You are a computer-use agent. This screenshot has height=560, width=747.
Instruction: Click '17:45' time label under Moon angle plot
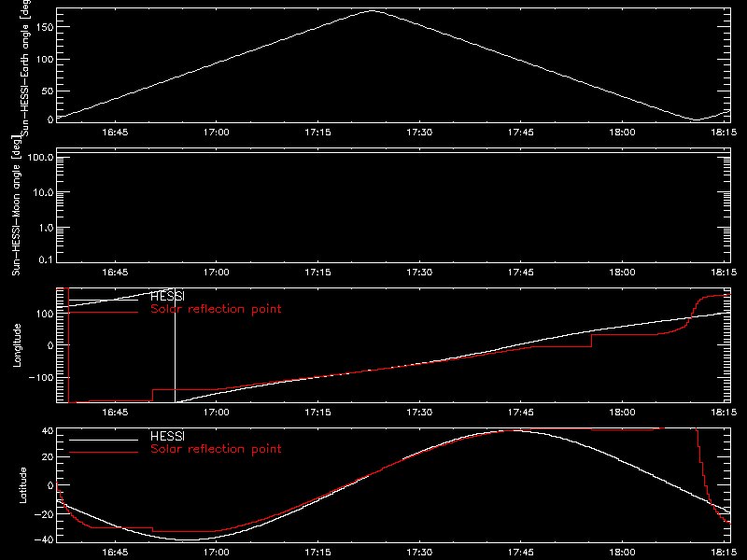pos(521,273)
